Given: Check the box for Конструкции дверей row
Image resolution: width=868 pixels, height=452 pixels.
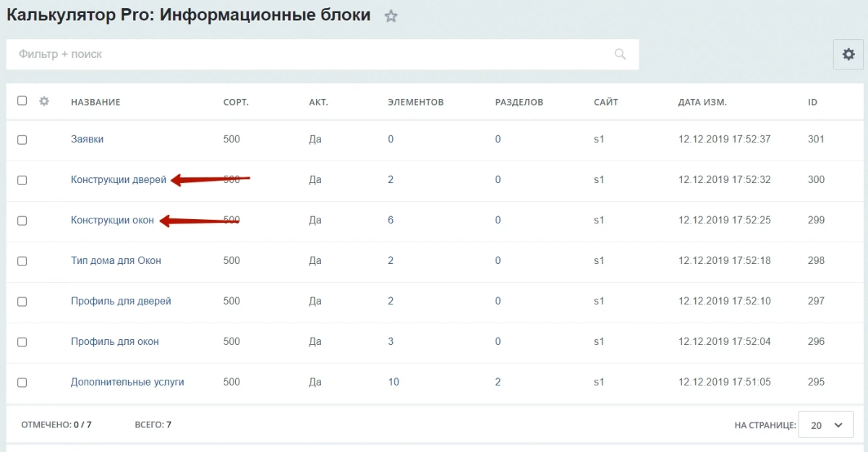Looking at the screenshot, I should point(22,180).
